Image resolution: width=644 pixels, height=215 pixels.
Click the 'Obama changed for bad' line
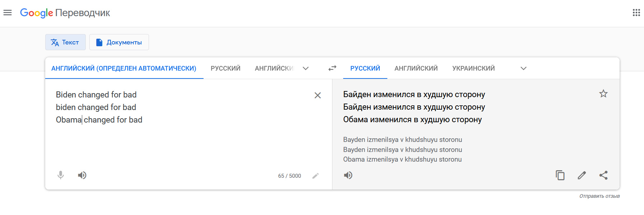pos(99,120)
